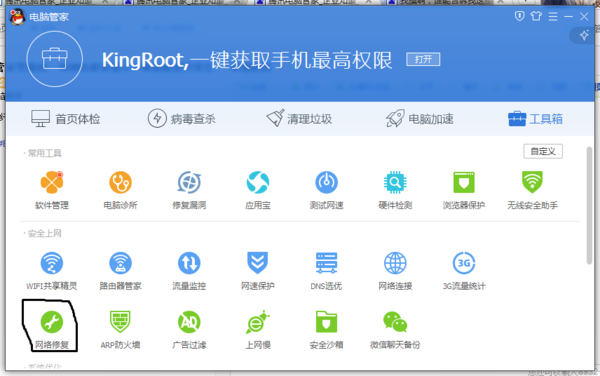
Task: Open the 修复漏洞 vulnerability repair tool
Action: tap(189, 190)
